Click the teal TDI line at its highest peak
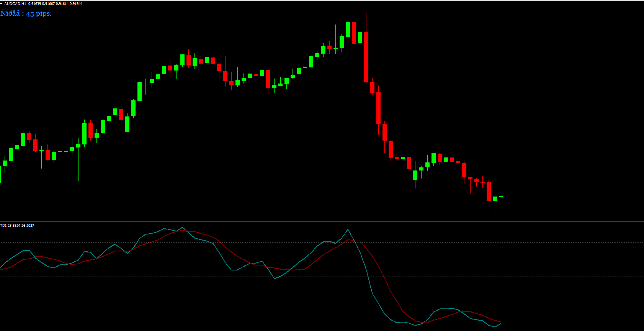This screenshot has width=644, height=331. pyautogui.click(x=348, y=230)
